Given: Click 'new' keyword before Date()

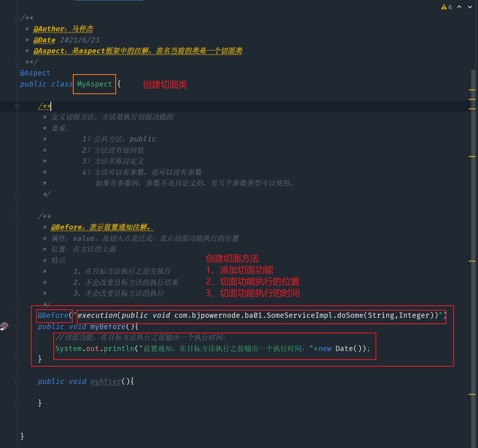Looking at the screenshot, I should [325, 349].
